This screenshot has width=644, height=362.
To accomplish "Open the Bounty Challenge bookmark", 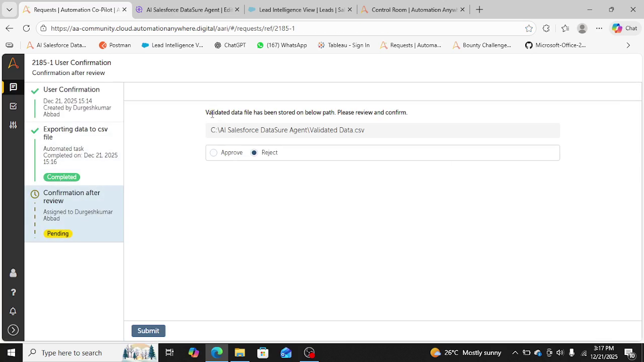I will [x=482, y=45].
